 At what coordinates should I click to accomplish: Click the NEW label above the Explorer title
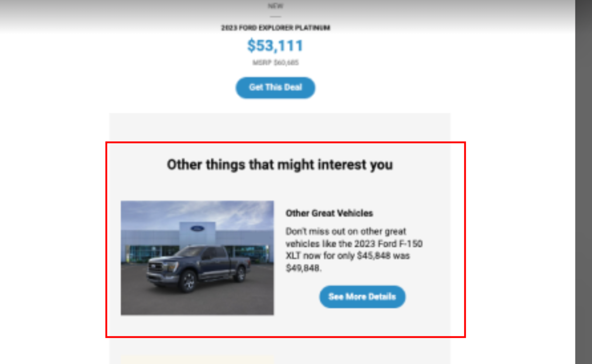pyautogui.click(x=275, y=6)
